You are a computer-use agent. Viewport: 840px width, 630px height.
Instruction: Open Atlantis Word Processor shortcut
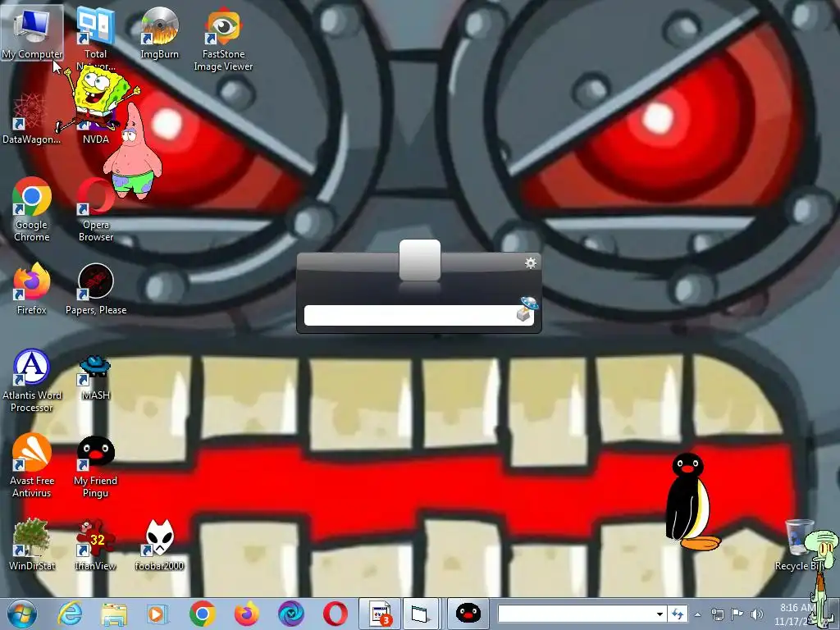[32, 381]
